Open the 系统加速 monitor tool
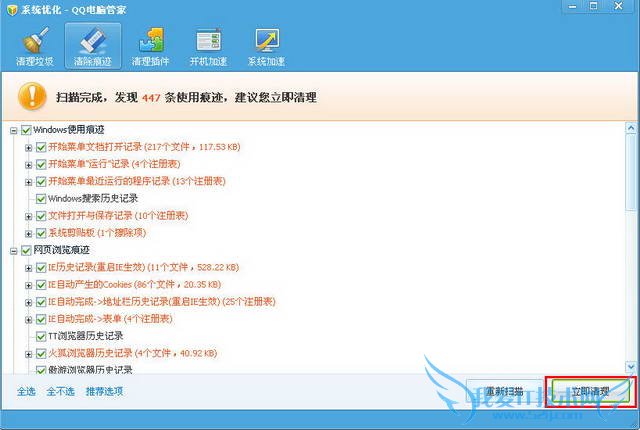The image size is (640, 430). (x=266, y=46)
